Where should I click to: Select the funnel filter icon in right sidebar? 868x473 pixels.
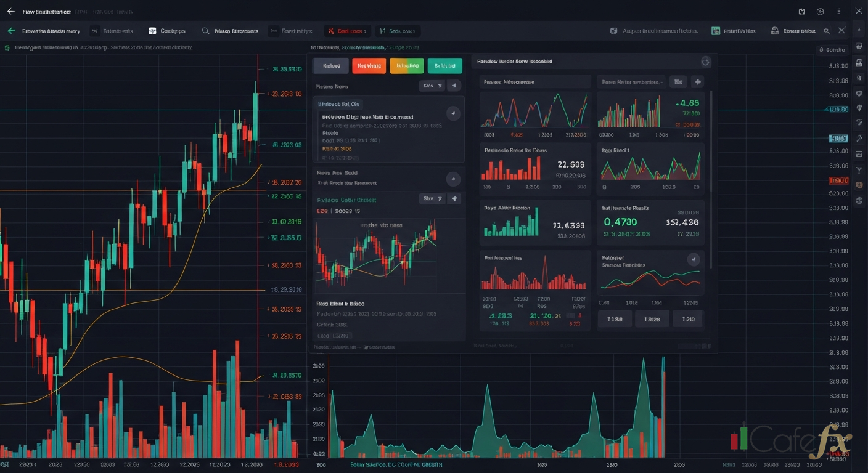tap(859, 169)
